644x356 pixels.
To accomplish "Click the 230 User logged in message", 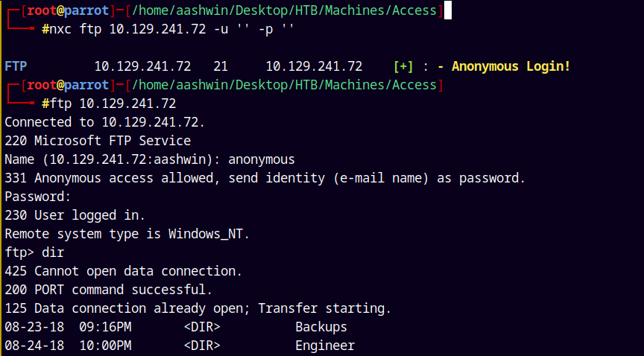I will coord(75,215).
